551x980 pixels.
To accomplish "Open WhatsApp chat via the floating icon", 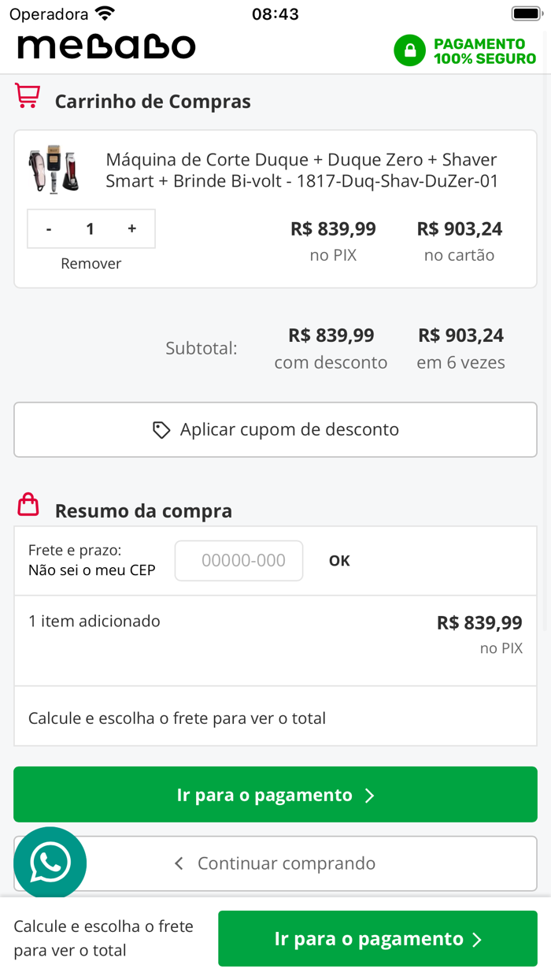I will (x=50, y=863).
